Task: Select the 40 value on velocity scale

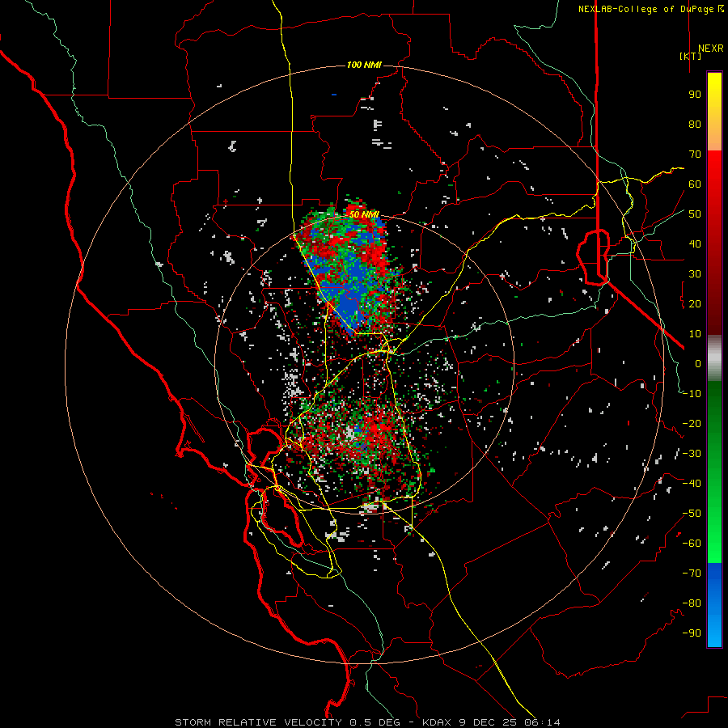Action: coord(695,243)
